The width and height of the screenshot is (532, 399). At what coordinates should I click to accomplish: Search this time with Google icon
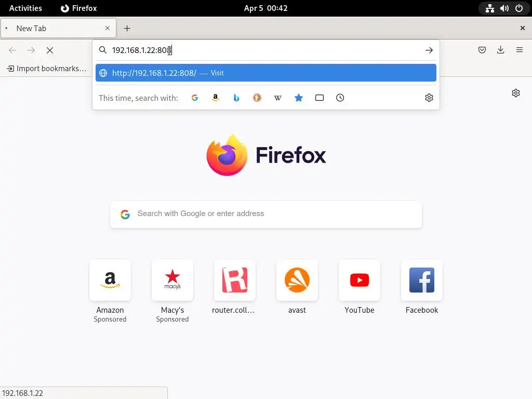pos(195,98)
